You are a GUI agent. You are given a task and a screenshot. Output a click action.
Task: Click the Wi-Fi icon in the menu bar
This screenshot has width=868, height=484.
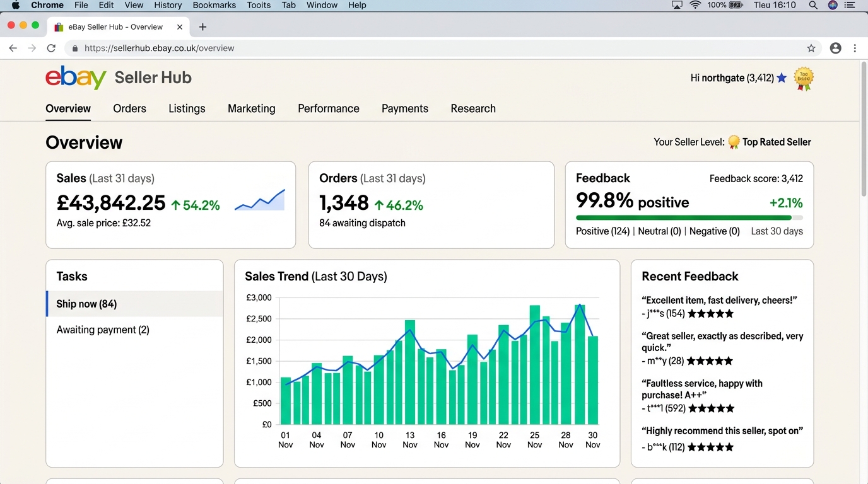[x=695, y=5]
